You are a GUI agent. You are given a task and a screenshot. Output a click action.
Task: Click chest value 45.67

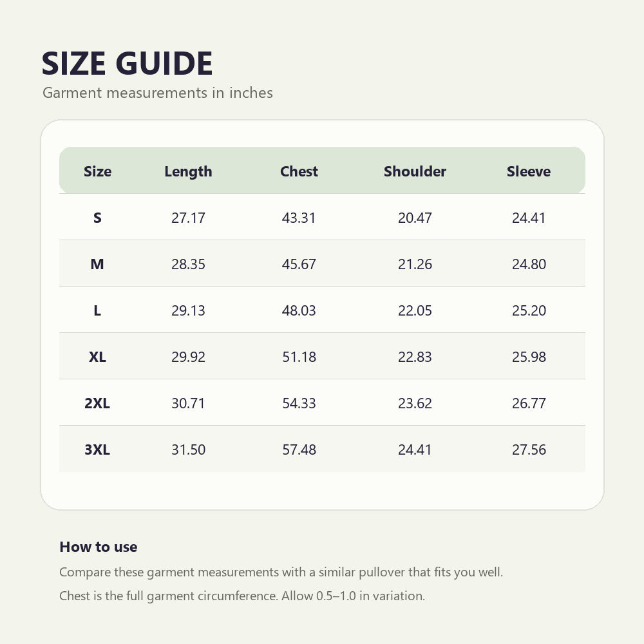pyautogui.click(x=299, y=264)
